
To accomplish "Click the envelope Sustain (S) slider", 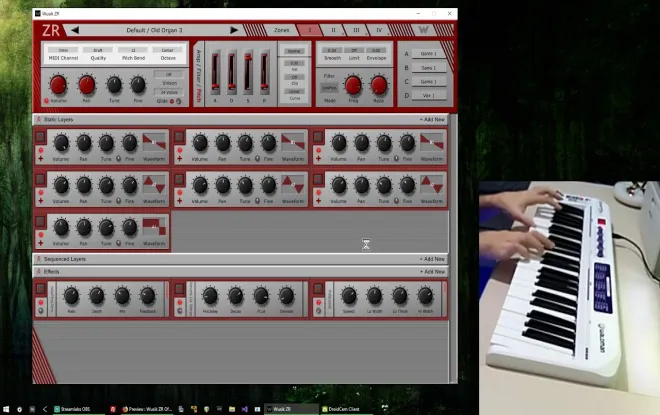I will pyautogui.click(x=248, y=72).
